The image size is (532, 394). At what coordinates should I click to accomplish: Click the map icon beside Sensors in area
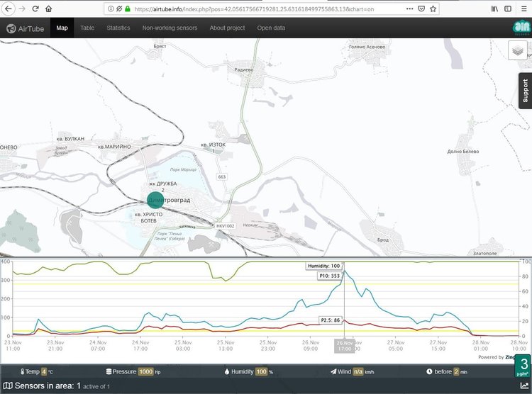pyautogui.click(x=8, y=386)
